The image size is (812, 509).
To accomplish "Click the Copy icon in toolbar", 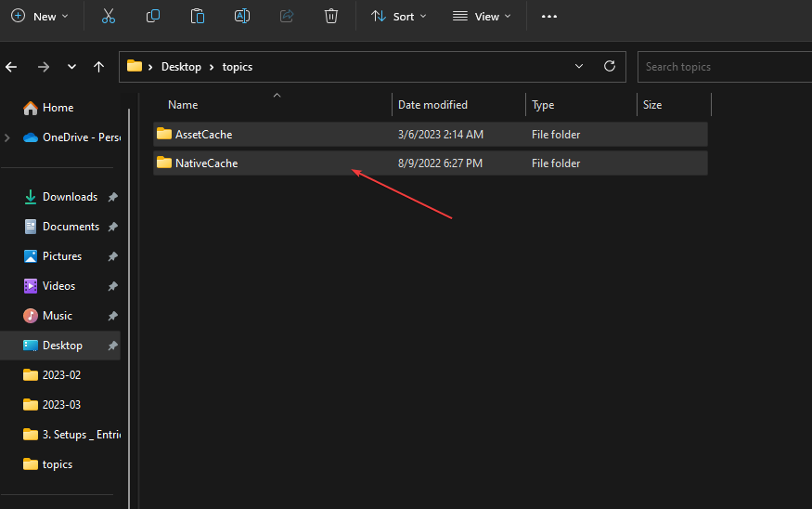I will [153, 17].
